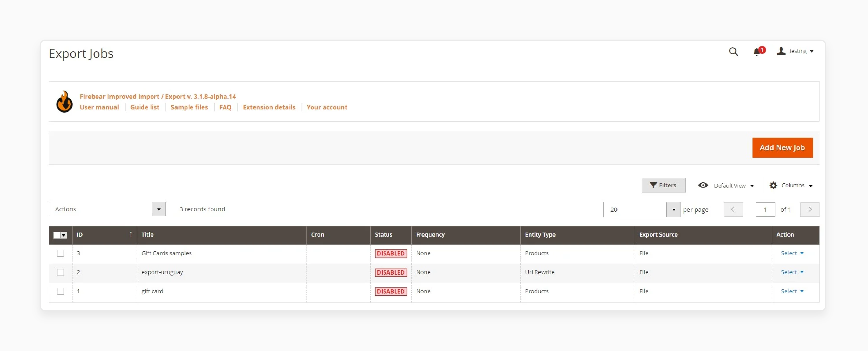Open the per page count dropdown
Image resolution: width=868 pixels, height=351 pixels.
point(673,209)
